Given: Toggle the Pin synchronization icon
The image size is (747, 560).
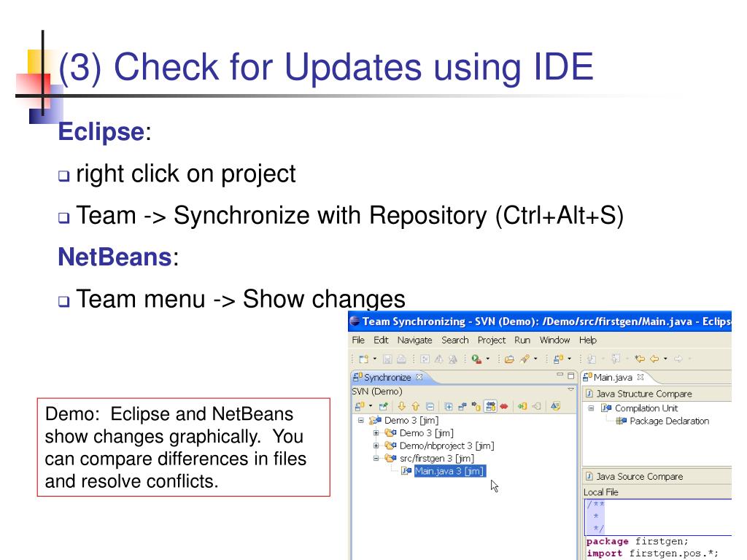Looking at the screenshot, I should (x=383, y=406).
